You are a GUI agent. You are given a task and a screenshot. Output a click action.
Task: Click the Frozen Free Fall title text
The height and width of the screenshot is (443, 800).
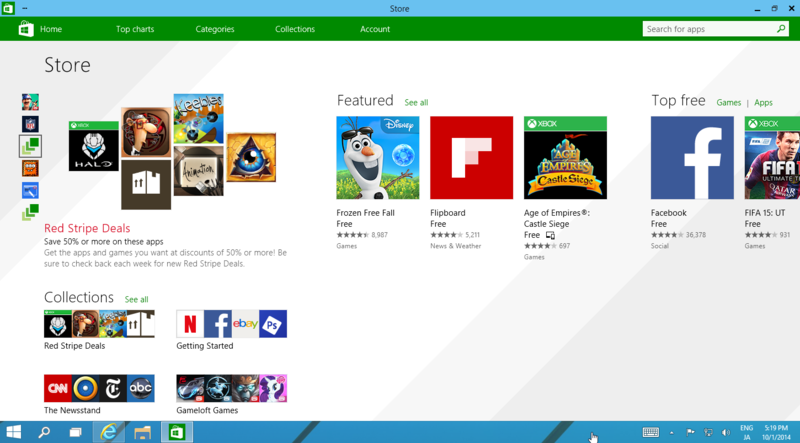[x=365, y=213]
